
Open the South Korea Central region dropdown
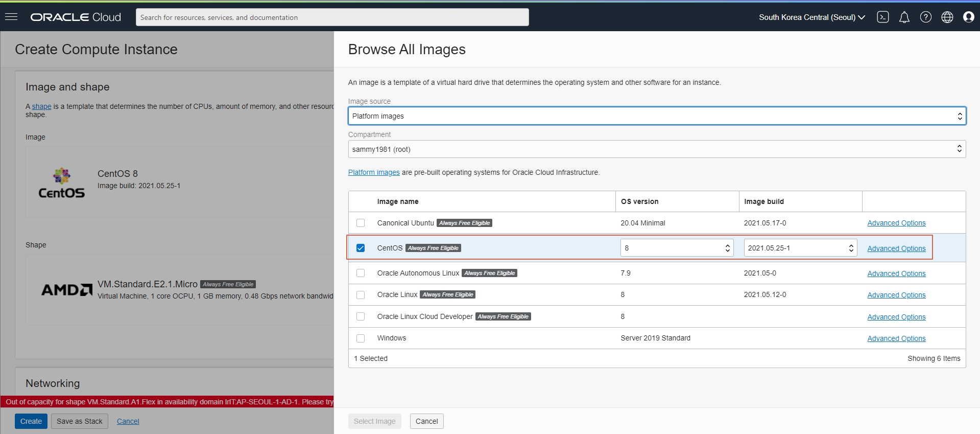(812, 17)
